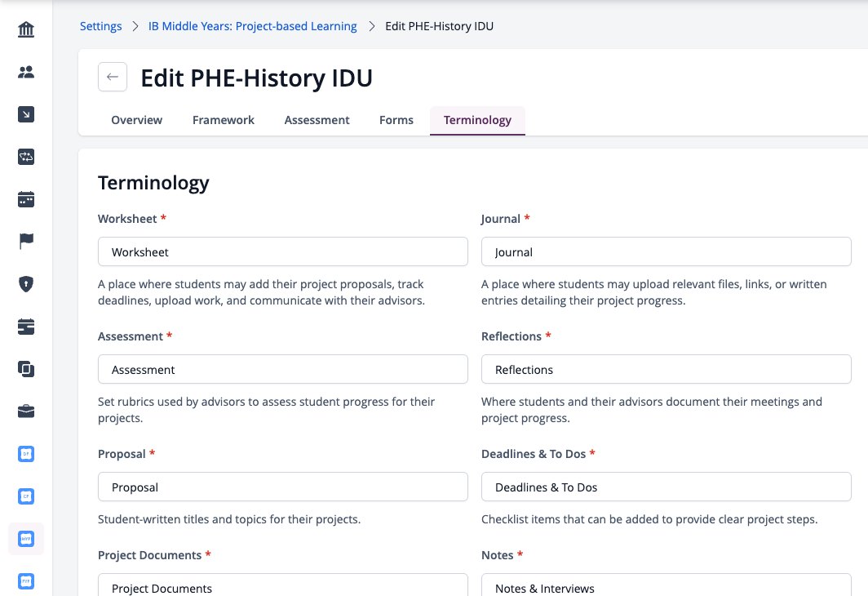Open the institution building sidebar icon
Image resolution: width=868 pixels, height=596 pixels.
coord(26,29)
